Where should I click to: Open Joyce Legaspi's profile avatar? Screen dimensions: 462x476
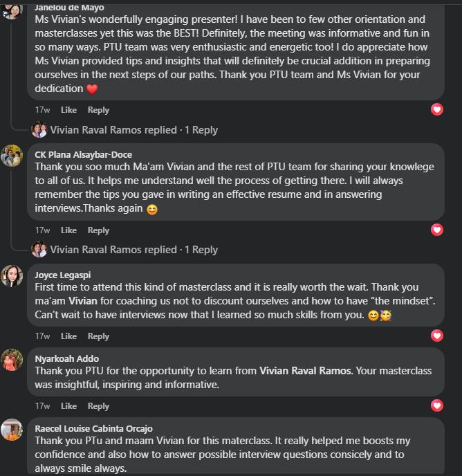[11, 275]
